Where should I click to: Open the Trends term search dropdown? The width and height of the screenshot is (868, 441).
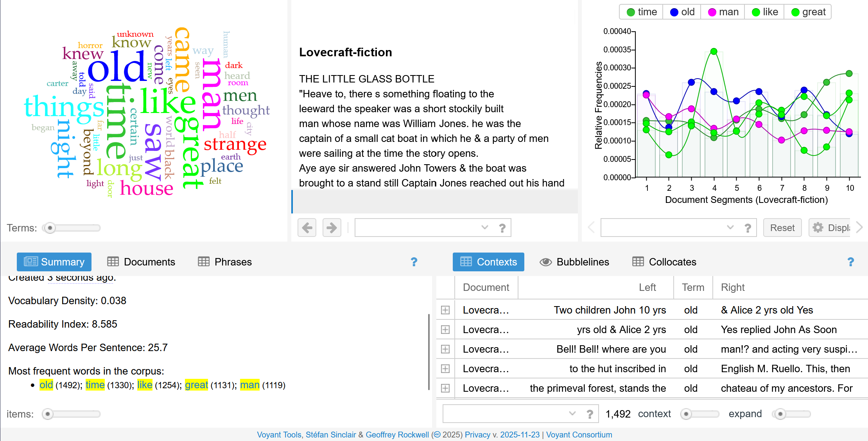point(730,227)
